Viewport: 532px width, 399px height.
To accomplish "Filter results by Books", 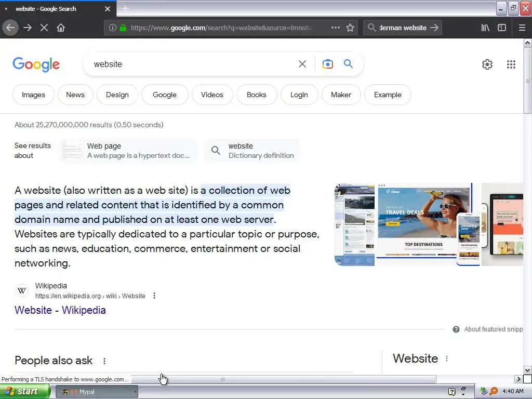I will (257, 95).
